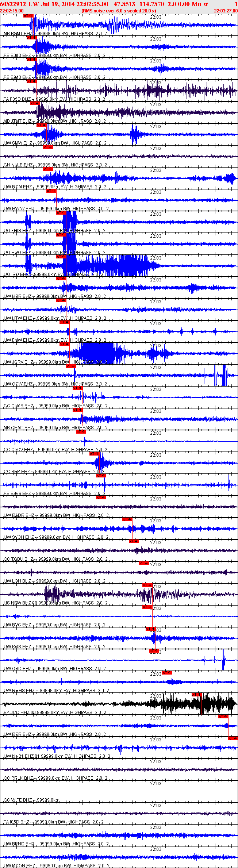Select the red pick marker on BK JCC trace
238x868 pixels.
197,695
